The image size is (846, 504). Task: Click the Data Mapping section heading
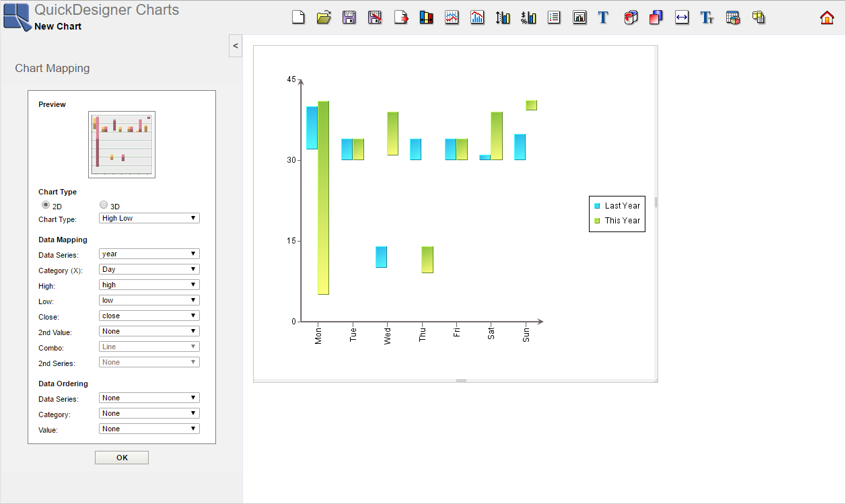63,240
